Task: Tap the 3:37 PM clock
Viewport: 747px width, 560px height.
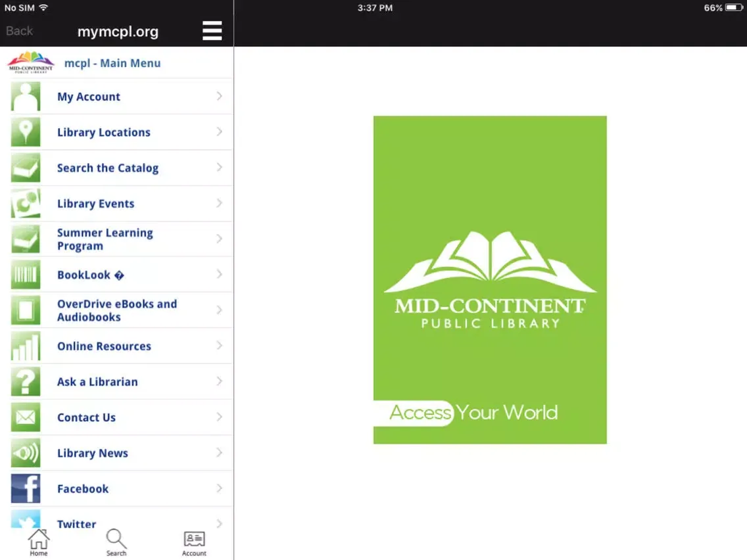Action: [375, 8]
